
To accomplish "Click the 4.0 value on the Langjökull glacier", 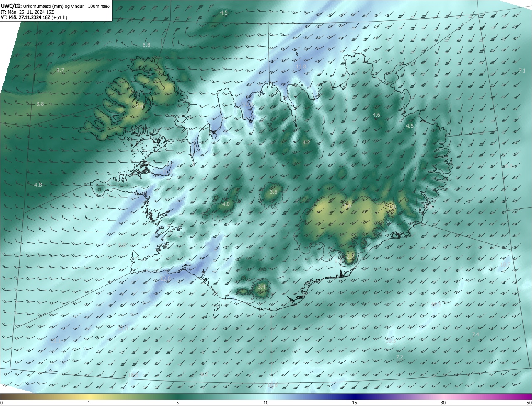I will (x=226, y=204).
